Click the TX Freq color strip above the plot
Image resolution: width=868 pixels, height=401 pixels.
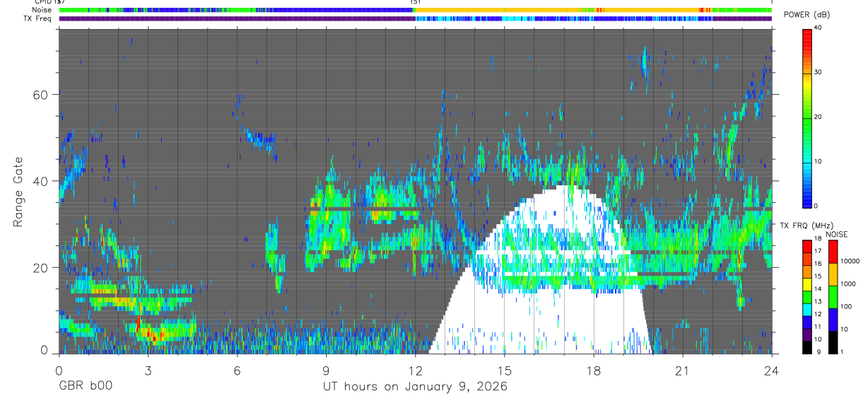[x=415, y=18]
